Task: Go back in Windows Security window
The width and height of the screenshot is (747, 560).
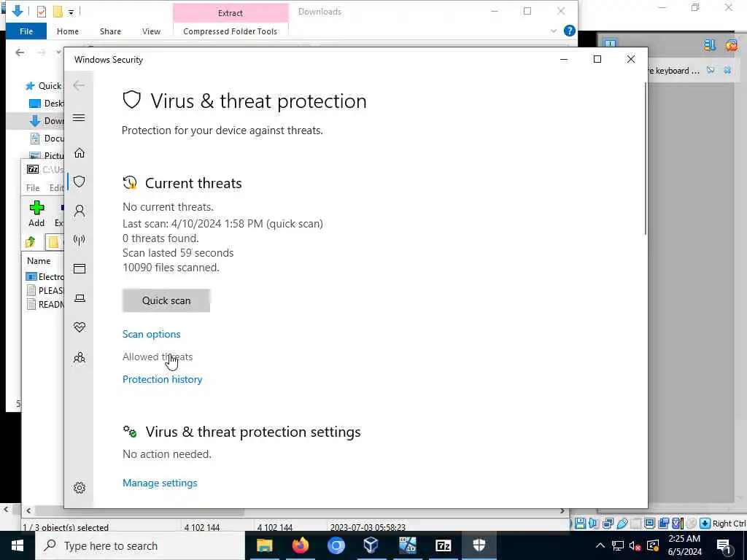Action: click(79, 85)
